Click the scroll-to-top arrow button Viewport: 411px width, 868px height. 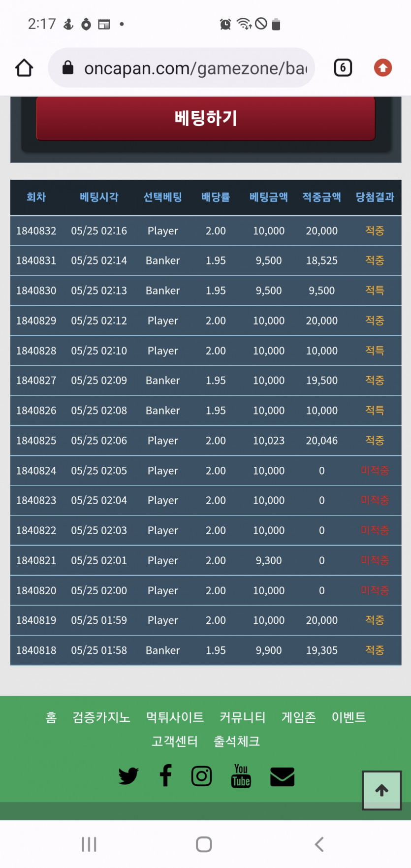(x=382, y=790)
